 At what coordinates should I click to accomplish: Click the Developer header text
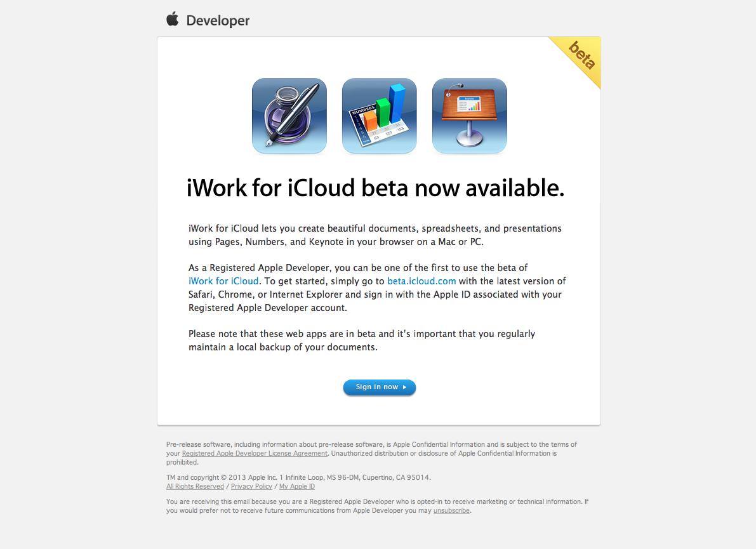218,21
